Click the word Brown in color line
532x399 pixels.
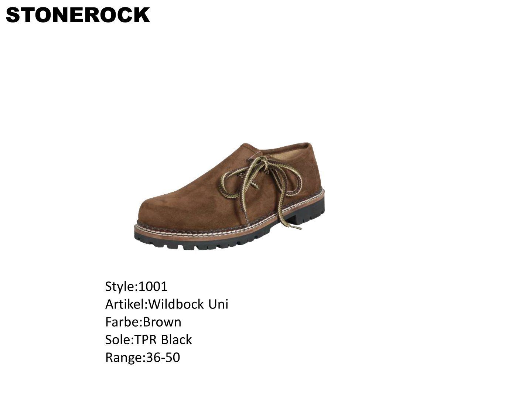tap(162, 322)
